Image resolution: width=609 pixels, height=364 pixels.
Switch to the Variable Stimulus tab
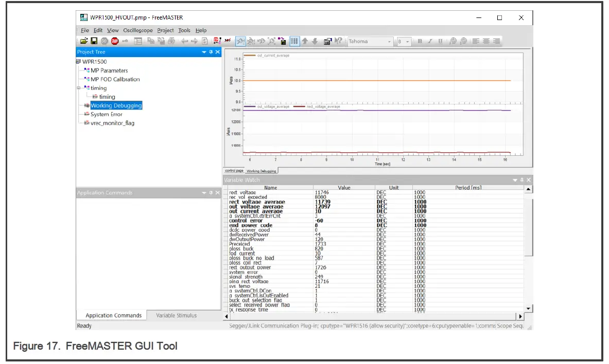176,315
